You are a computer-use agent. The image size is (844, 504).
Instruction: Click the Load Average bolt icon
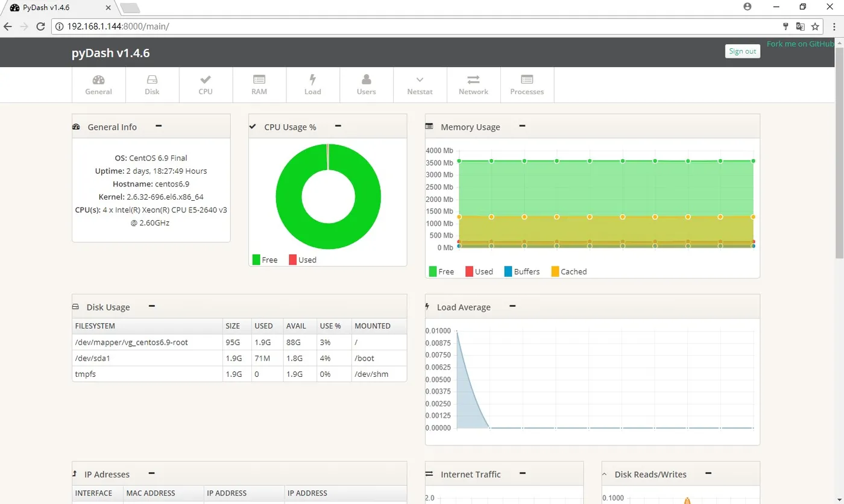pos(427,307)
